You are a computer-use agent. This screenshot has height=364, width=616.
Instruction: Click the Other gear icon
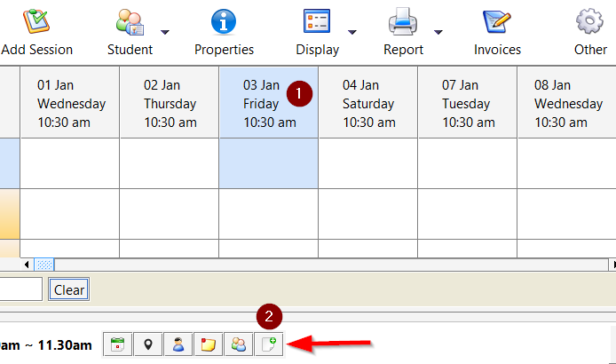[589, 21]
